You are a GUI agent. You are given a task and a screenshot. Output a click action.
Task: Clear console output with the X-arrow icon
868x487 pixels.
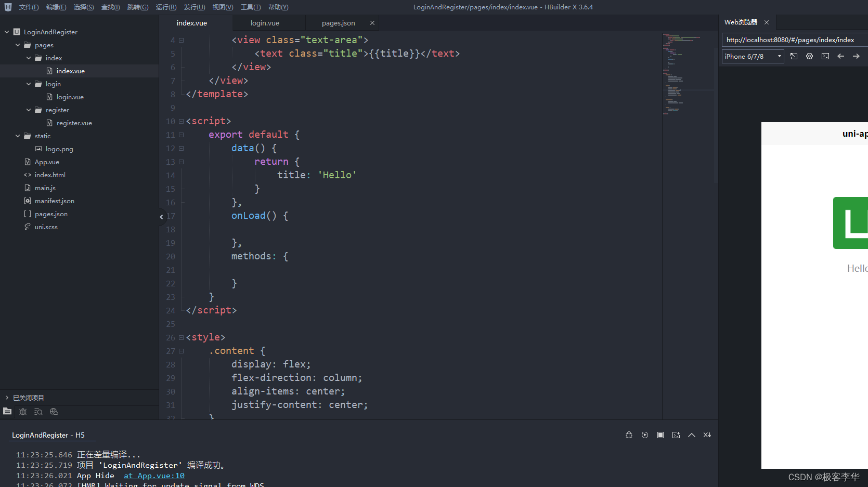707,435
